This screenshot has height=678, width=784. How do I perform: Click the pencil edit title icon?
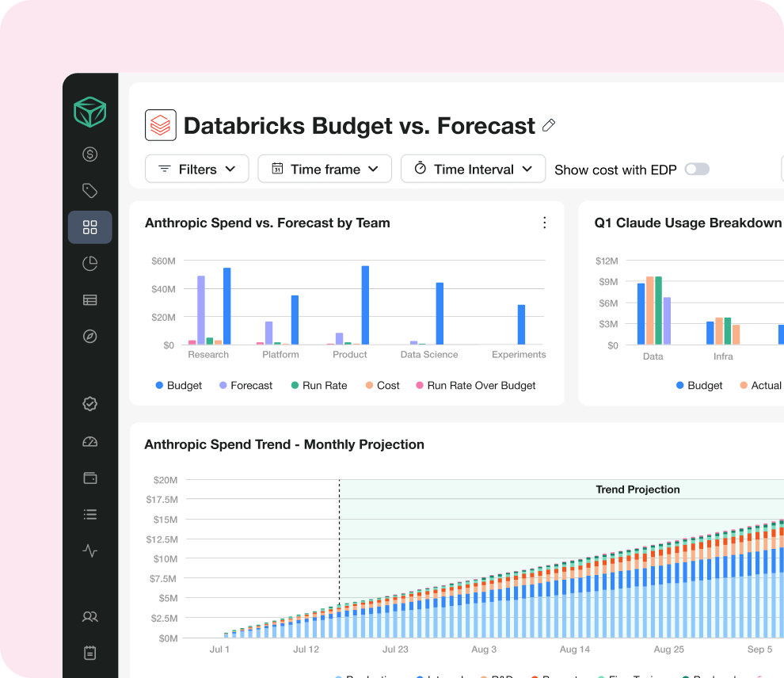click(x=549, y=125)
